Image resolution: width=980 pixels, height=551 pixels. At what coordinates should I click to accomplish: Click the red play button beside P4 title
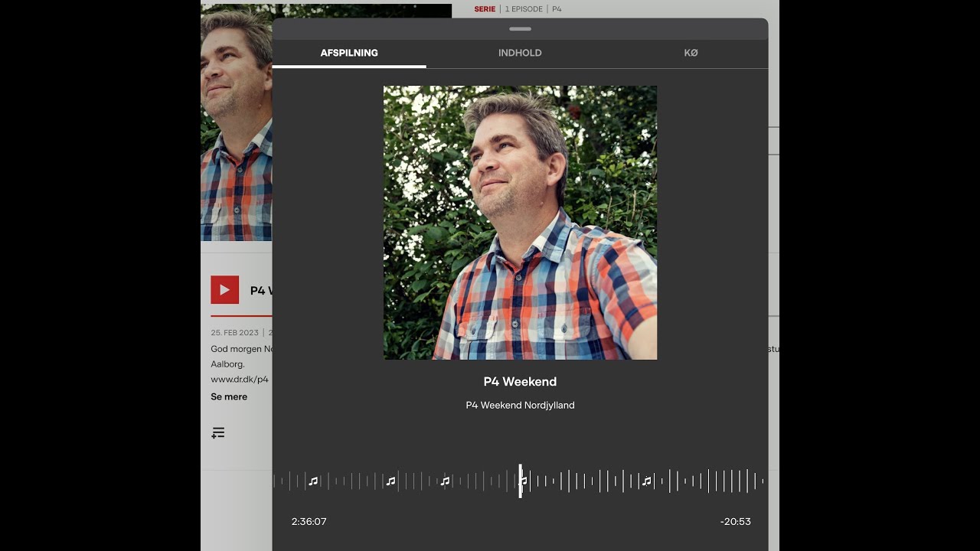coord(225,290)
